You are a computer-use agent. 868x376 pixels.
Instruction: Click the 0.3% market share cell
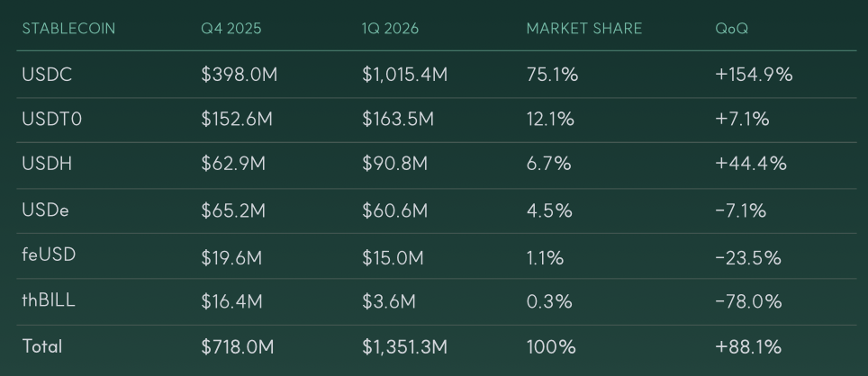pos(549,301)
